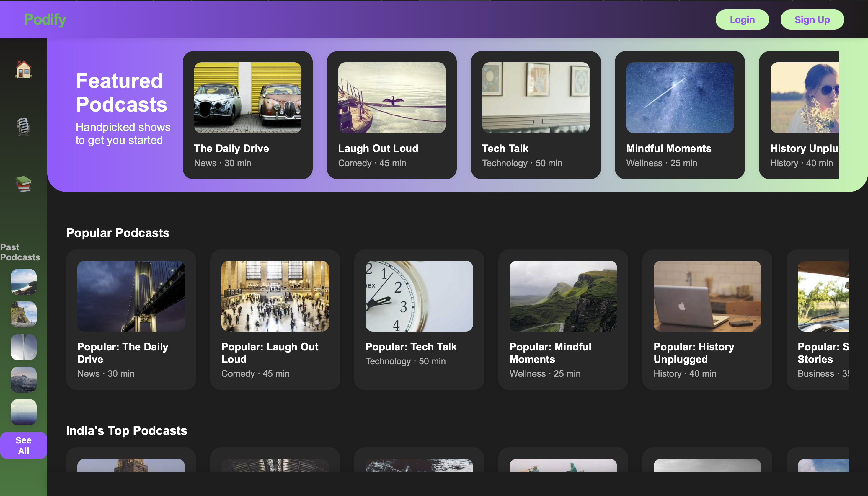This screenshot has width=868, height=496.
Task: Open third India's Top Podcasts card with waves
Action: click(x=419, y=465)
